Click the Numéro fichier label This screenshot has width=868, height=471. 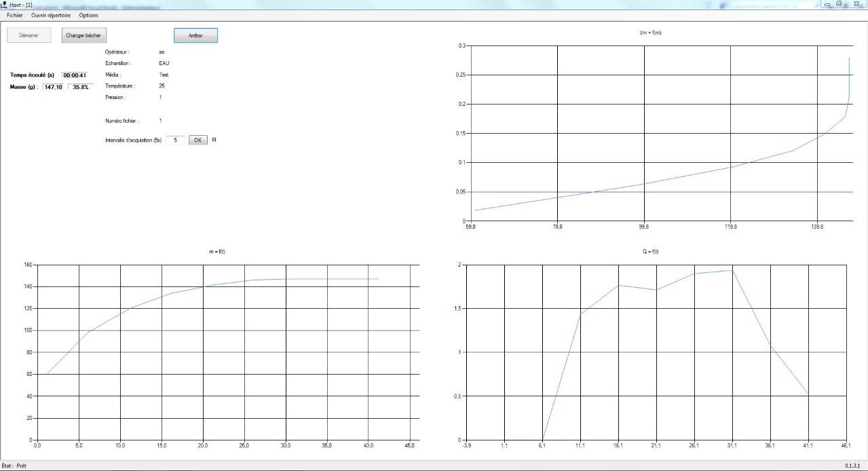pos(122,120)
